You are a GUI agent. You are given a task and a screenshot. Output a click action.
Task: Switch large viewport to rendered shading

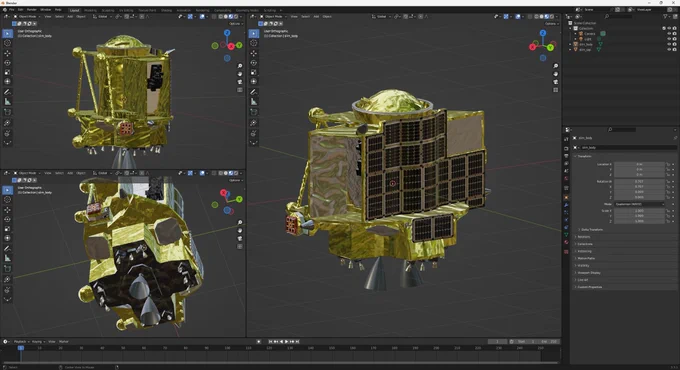[552, 16]
